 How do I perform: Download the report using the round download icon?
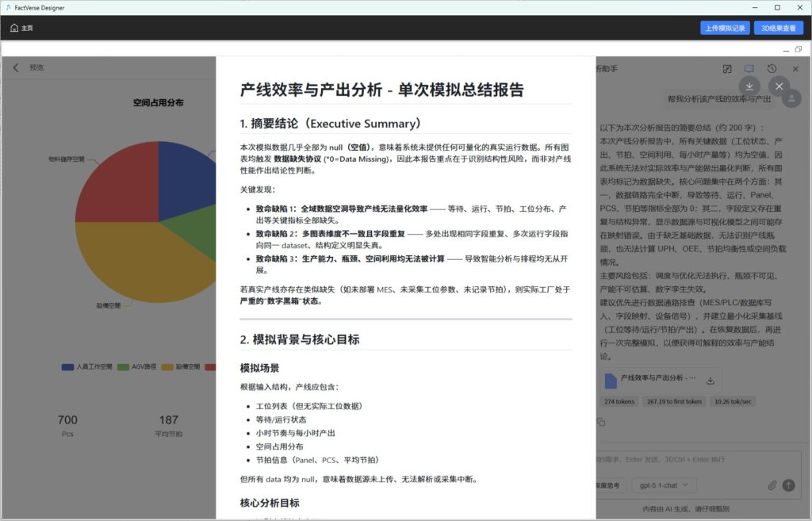point(749,86)
